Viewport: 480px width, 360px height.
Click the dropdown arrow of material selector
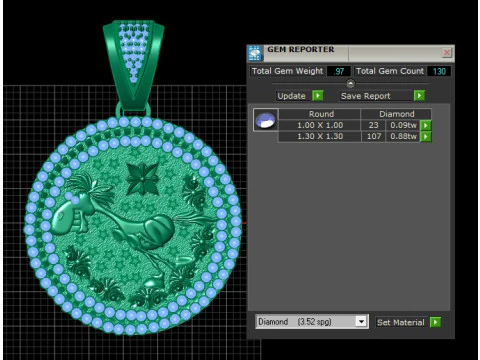click(361, 322)
